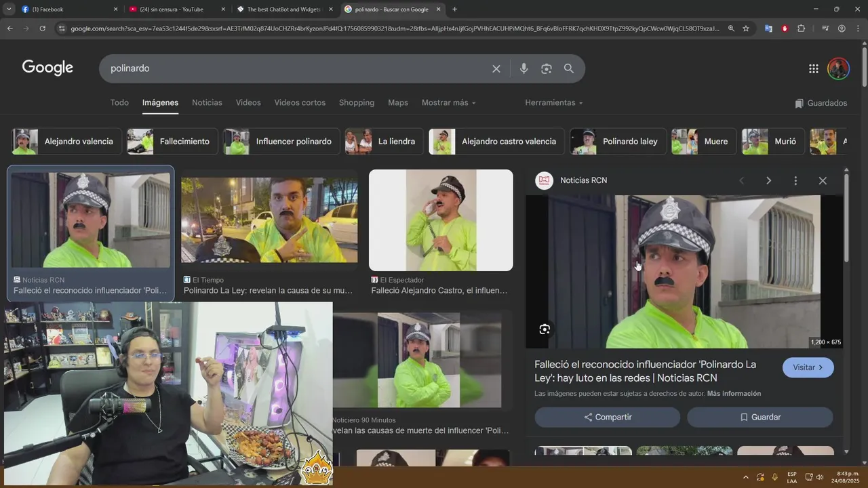The width and height of the screenshot is (868, 488).
Task: Switch to the Maps tab
Action: [x=398, y=102]
